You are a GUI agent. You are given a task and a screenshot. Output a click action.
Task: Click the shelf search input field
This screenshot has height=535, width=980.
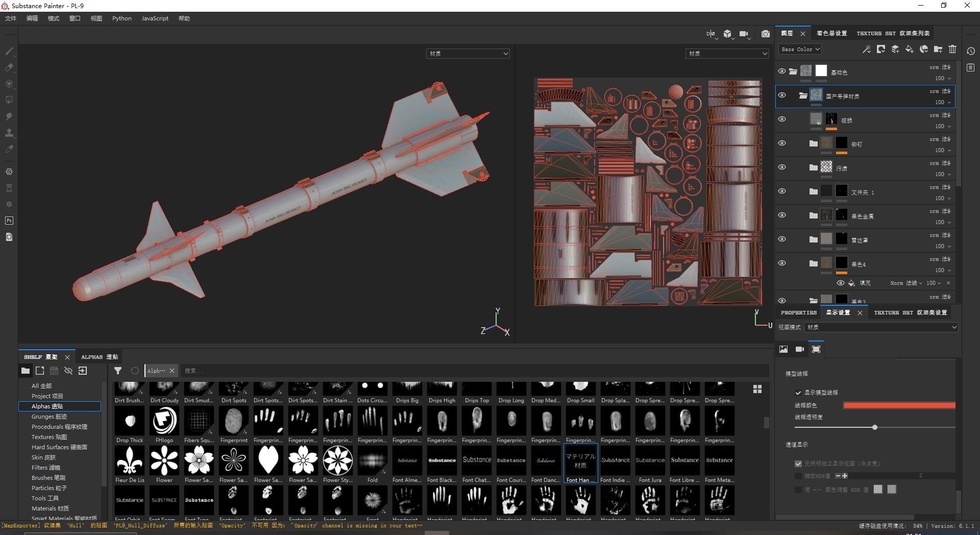[x=475, y=371]
